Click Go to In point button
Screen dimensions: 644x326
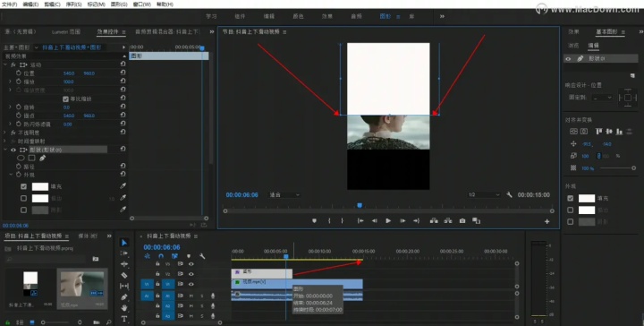360,220
